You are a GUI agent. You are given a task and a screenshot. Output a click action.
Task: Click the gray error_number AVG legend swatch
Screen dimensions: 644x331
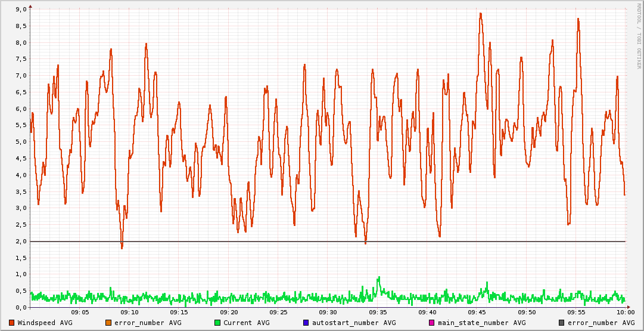pos(562,323)
